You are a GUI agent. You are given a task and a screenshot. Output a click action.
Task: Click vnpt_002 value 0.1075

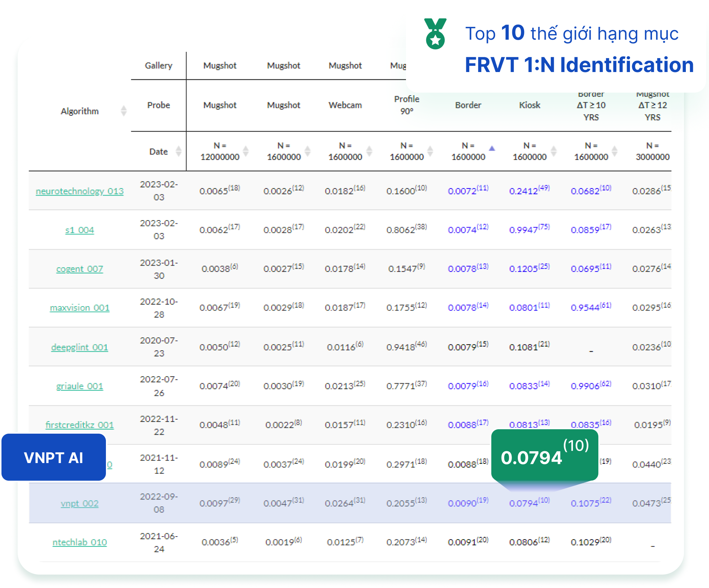pyautogui.click(x=591, y=503)
